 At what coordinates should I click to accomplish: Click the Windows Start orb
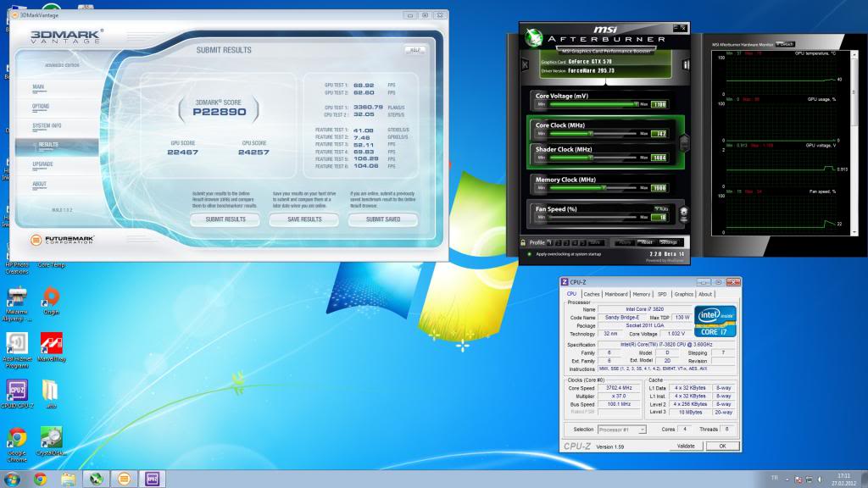pos(12,479)
